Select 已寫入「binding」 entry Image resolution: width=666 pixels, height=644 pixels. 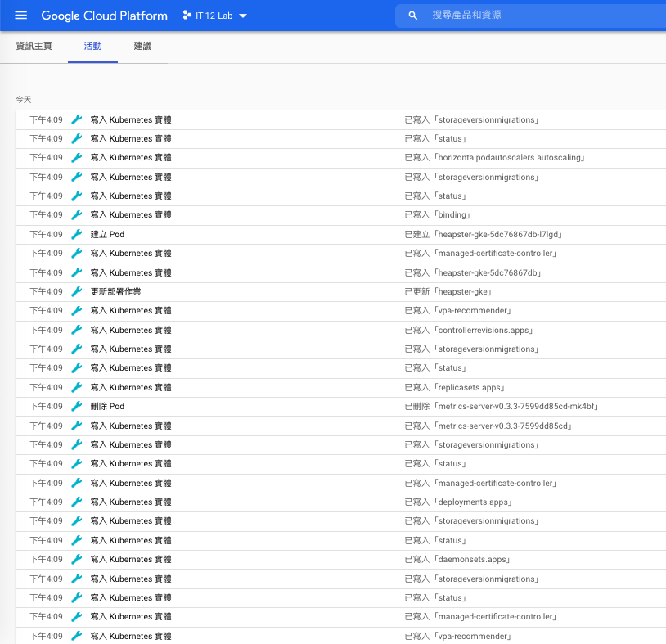point(437,215)
